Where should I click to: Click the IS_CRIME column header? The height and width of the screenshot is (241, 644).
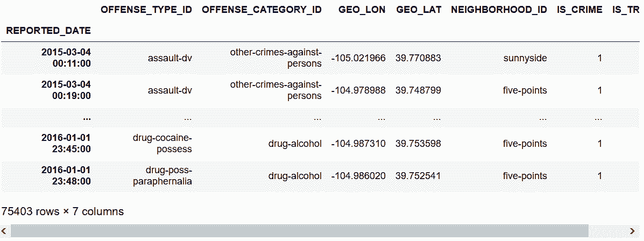coord(579,10)
